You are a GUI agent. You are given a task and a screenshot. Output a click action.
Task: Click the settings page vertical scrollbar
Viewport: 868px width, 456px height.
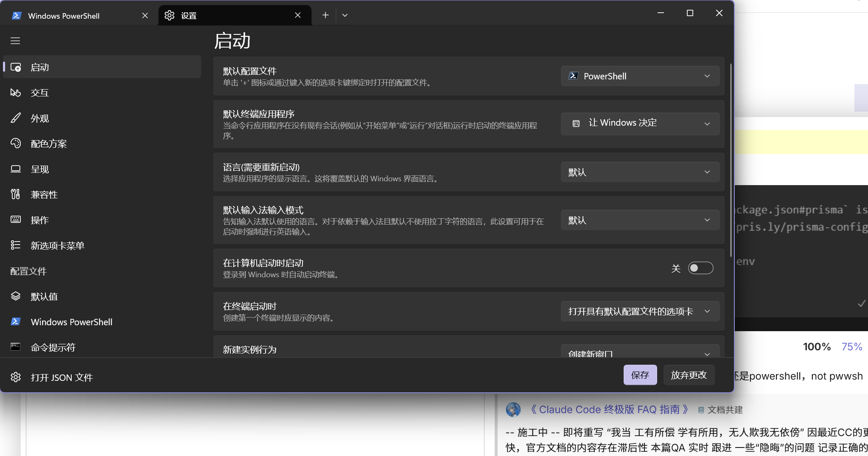(731, 160)
